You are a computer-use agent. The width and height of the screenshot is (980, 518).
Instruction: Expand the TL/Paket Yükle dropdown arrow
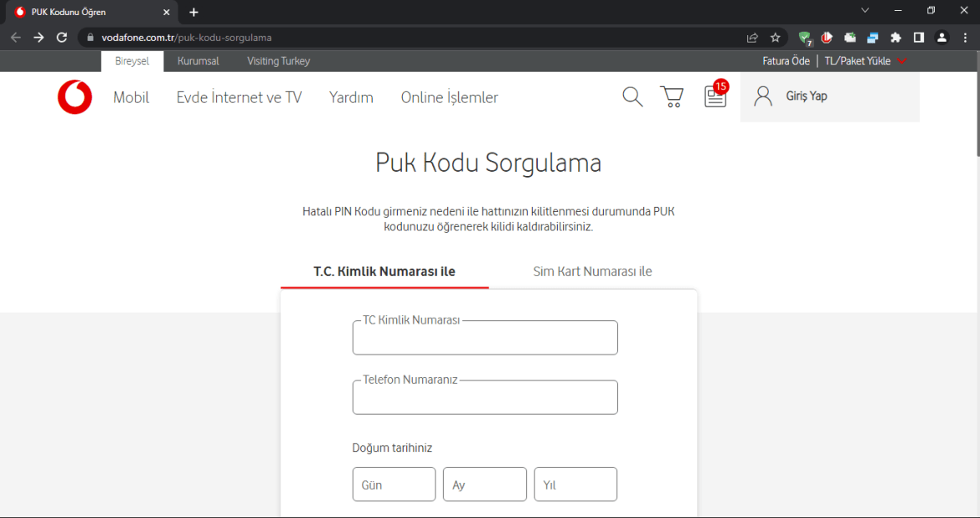[902, 61]
